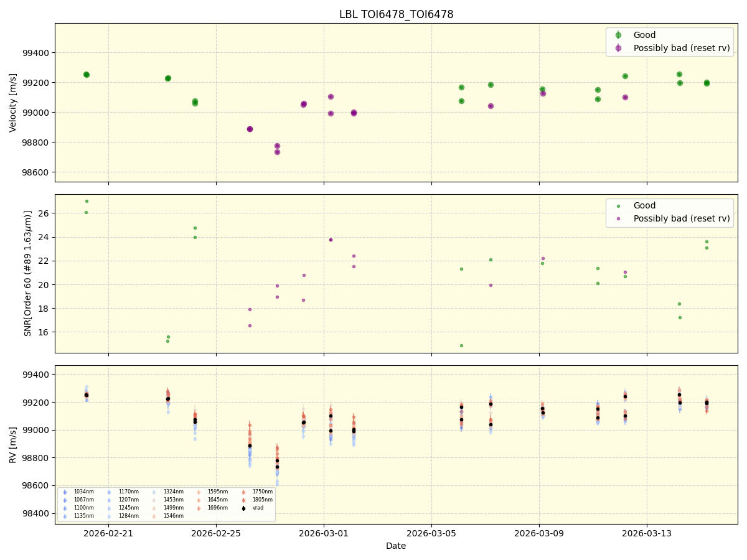The height and width of the screenshot is (560, 747).
Task: Click the 1034nm legend marker
Action: coord(64,492)
